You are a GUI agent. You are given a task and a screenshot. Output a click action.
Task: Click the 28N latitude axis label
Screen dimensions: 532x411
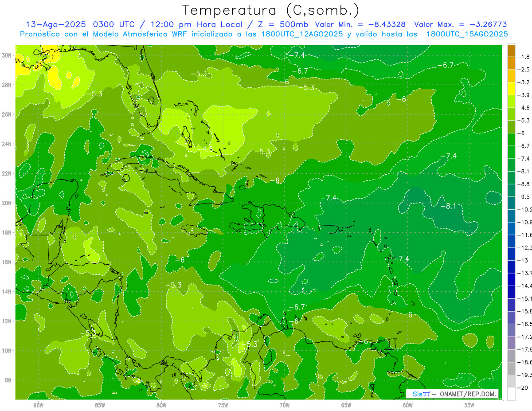(8, 85)
